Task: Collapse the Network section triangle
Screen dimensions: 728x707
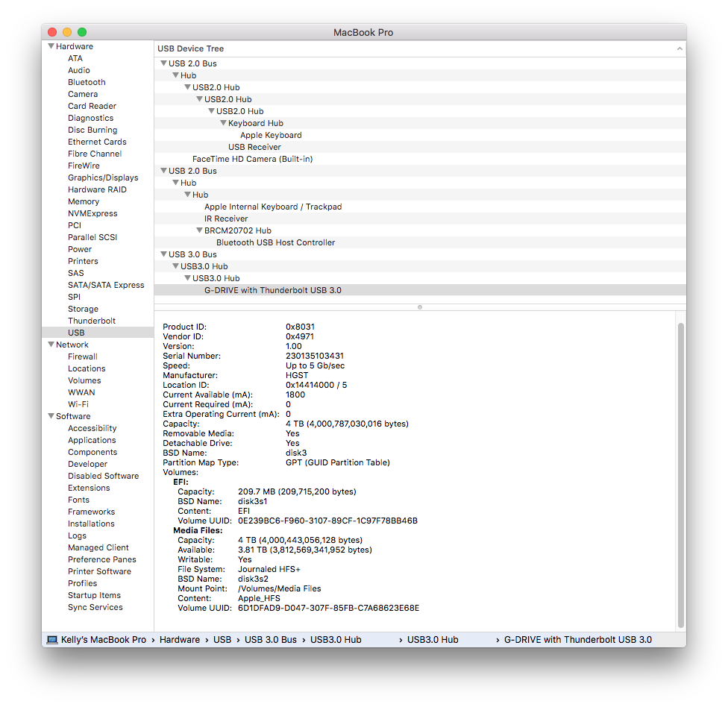Action: (51, 345)
